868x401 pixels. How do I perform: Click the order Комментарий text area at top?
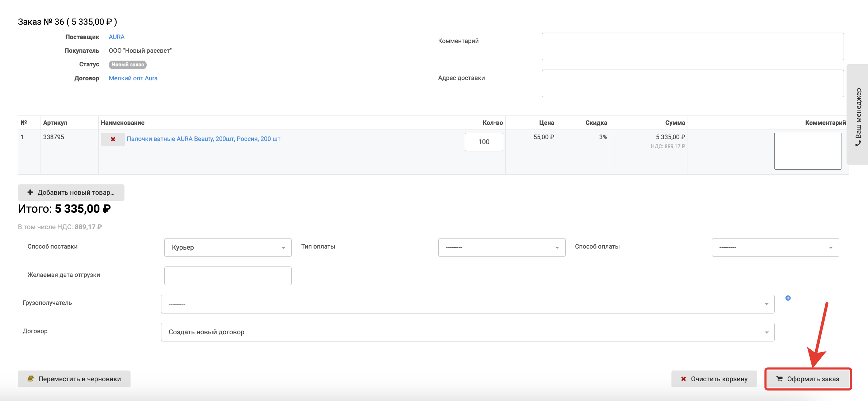tap(692, 46)
